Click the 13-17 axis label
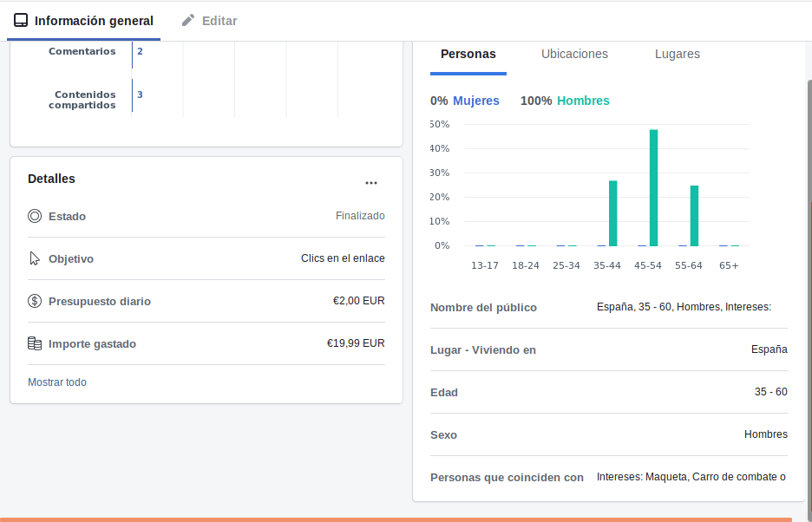 tap(485, 265)
